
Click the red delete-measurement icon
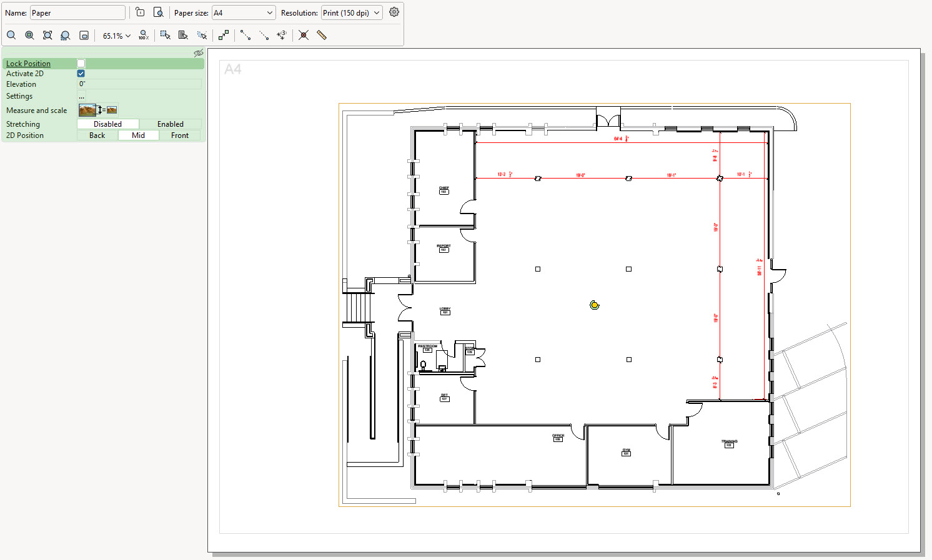point(304,35)
